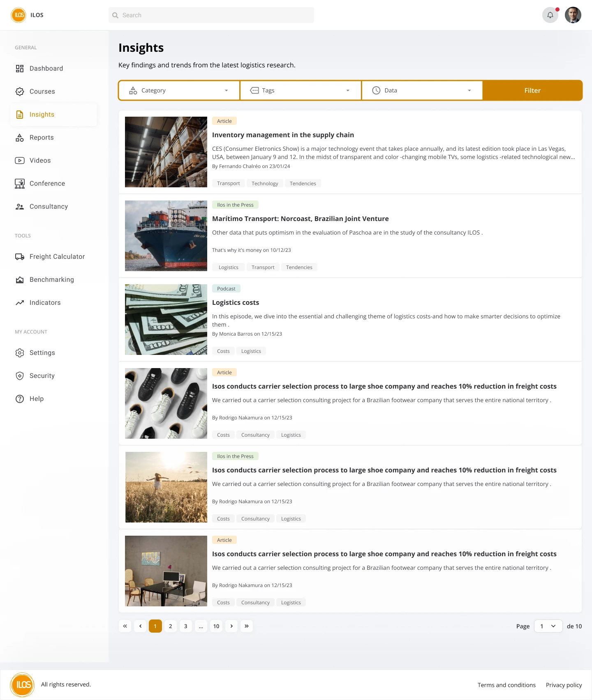This screenshot has width=592, height=700.
Task: Click the search magnifier icon
Action: [116, 15]
